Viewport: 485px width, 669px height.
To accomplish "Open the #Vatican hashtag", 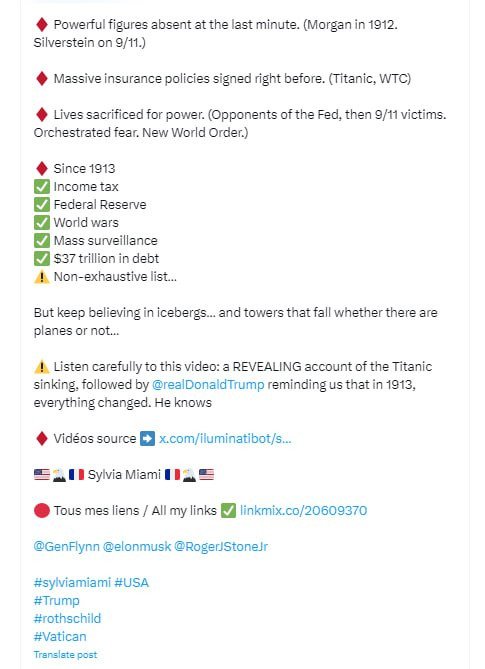I will pos(60,637).
